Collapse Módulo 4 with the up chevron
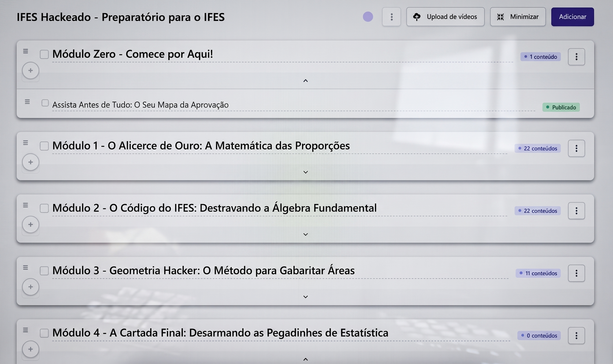 [305, 359]
